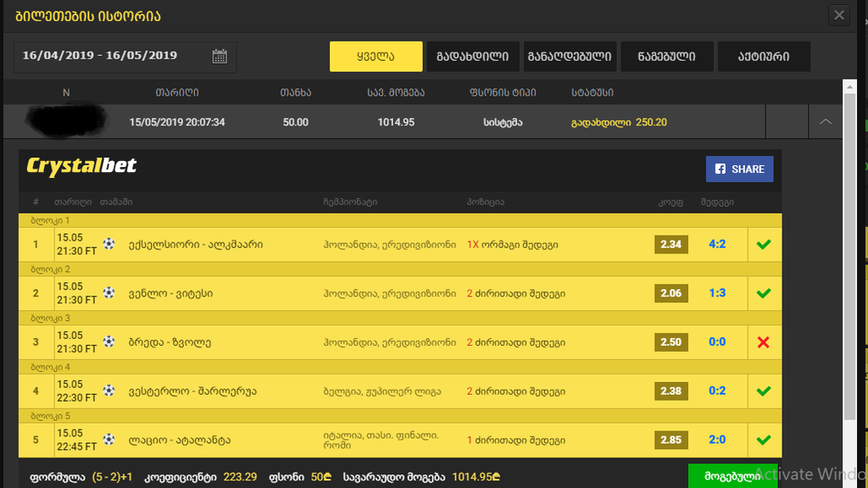868x488 pixels.
Task: Click the 4:2 match result
Action: pyautogui.click(x=717, y=244)
